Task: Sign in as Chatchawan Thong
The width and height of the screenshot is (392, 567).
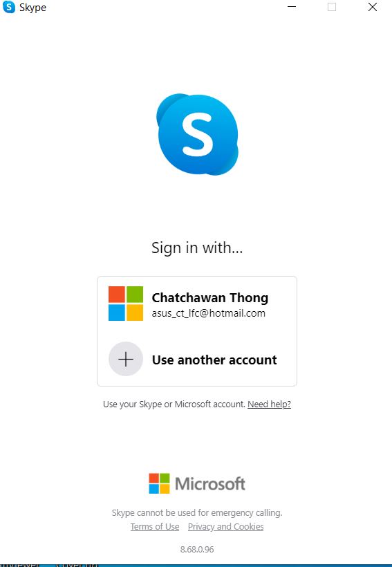Action: [x=197, y=304]
